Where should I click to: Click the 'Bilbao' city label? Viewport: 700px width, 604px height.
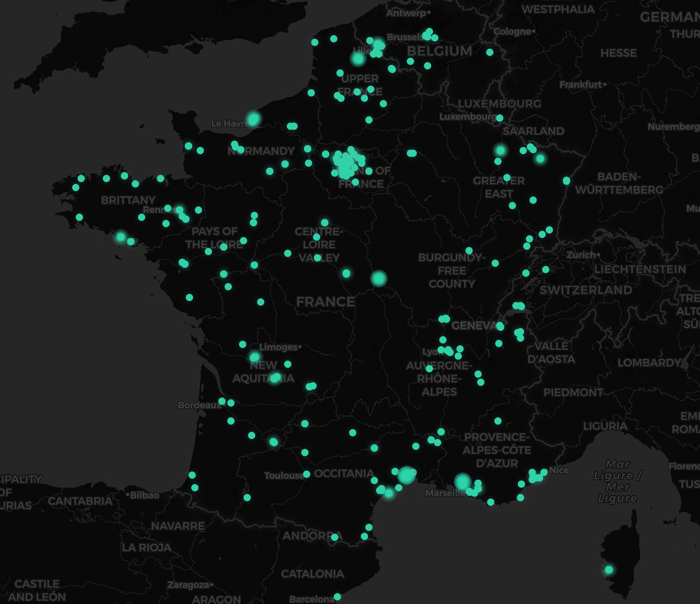pyautogui.click(x=144, y=495)
